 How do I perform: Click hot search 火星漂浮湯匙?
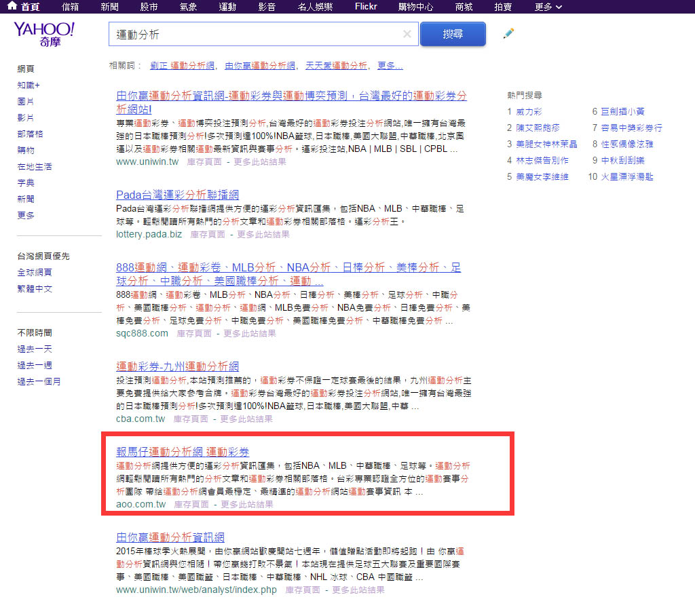click(x=627, y=177)
